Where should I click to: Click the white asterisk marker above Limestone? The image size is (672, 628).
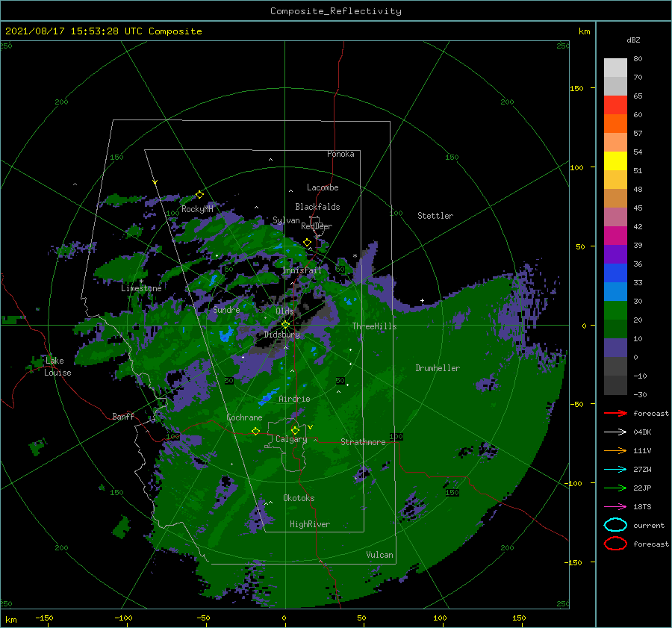141,282
